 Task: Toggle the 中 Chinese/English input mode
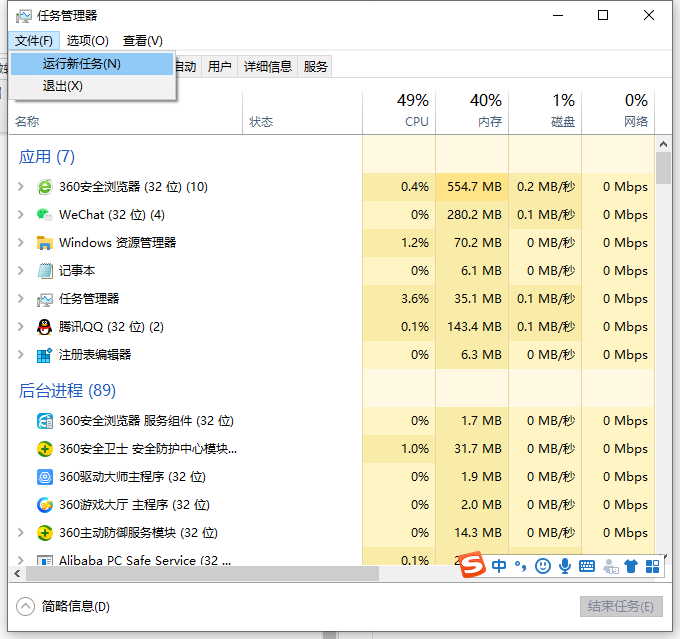499,566
